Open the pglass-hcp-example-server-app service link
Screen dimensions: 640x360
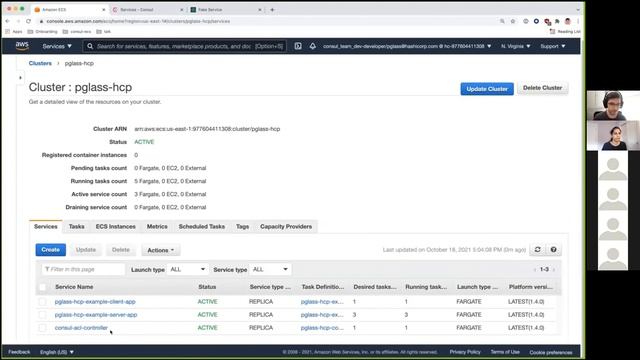click(x=96, y=315)
